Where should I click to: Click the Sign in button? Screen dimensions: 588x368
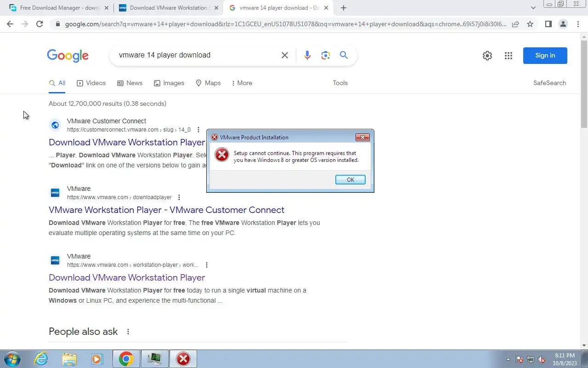click(x=545, y=56)
